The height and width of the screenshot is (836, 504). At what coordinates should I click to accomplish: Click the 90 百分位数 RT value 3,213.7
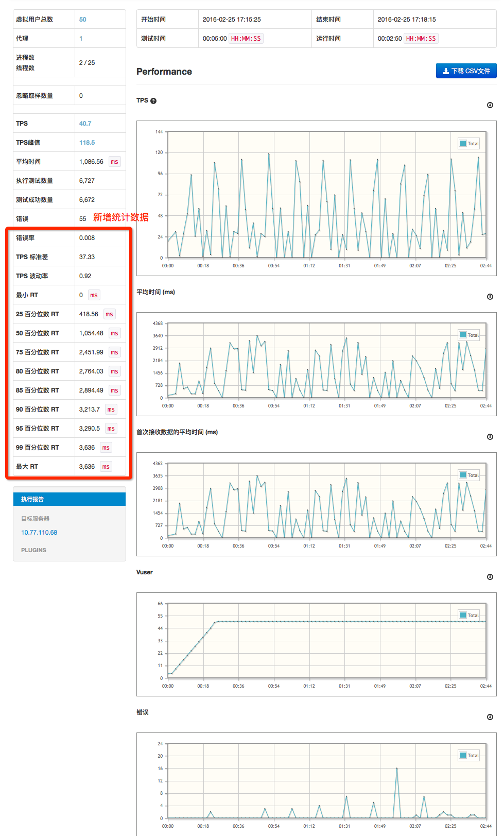point(90,410)
